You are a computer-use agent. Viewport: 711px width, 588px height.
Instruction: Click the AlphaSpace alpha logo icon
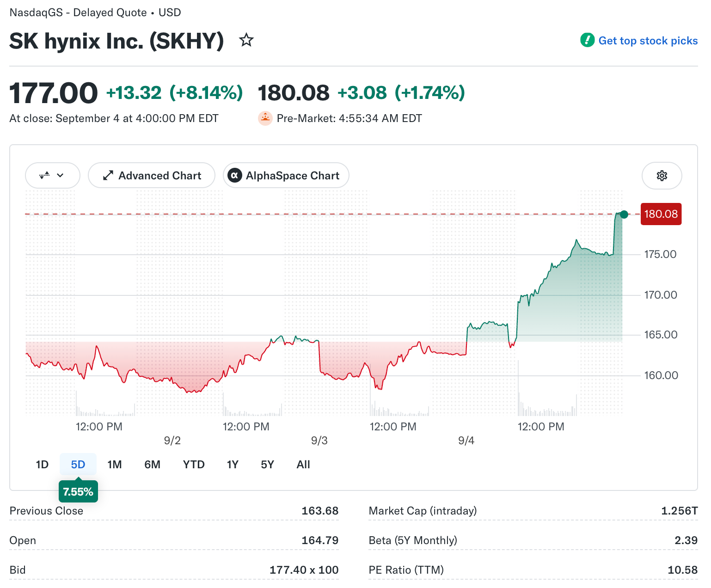click(x=235, y=176)
